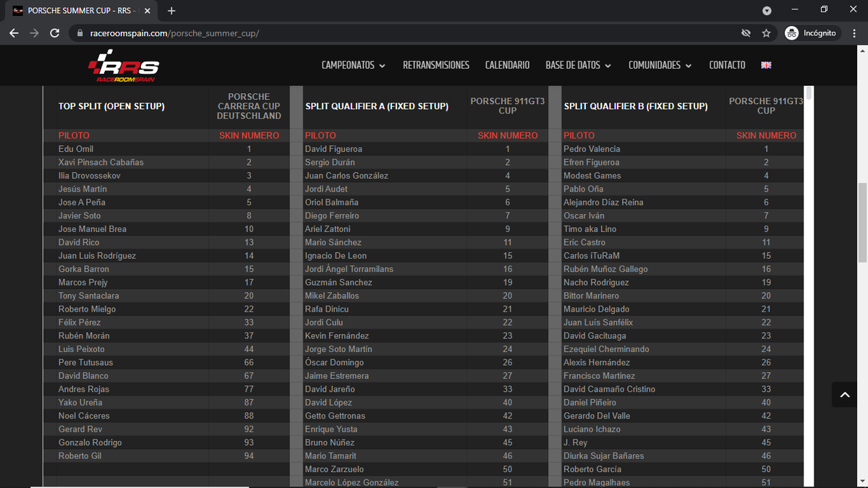Select driver Félix Pérez
Image resolution: width=868 pixels, height=488 pixels.
pos(80,322)
